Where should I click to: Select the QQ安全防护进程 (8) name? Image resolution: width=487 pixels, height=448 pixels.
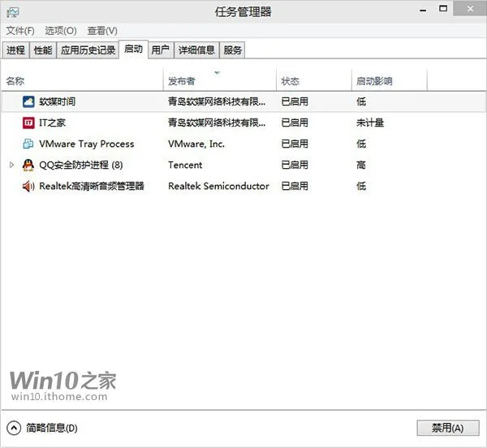click(81, 165)
